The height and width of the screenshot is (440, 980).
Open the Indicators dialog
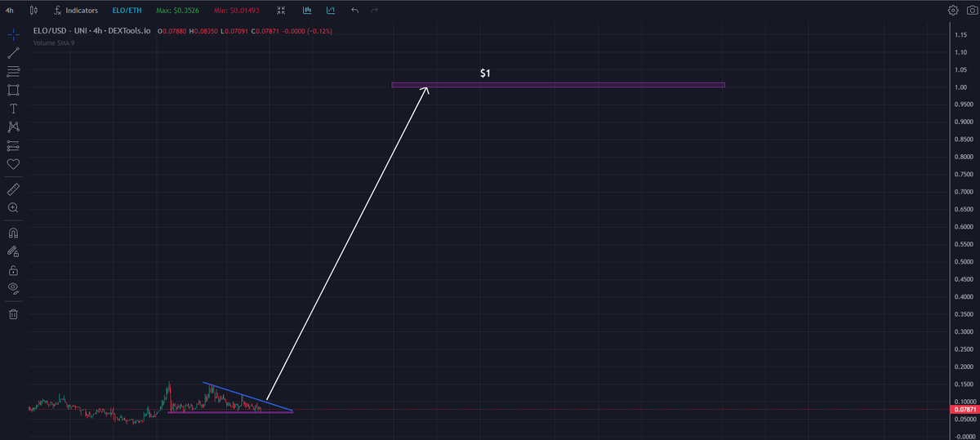click(76, 11)
